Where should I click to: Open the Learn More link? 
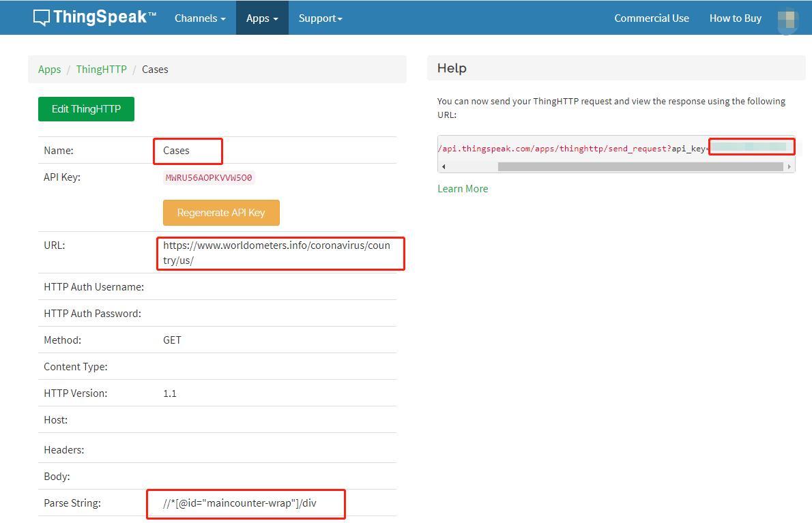(x=463, y=189)
